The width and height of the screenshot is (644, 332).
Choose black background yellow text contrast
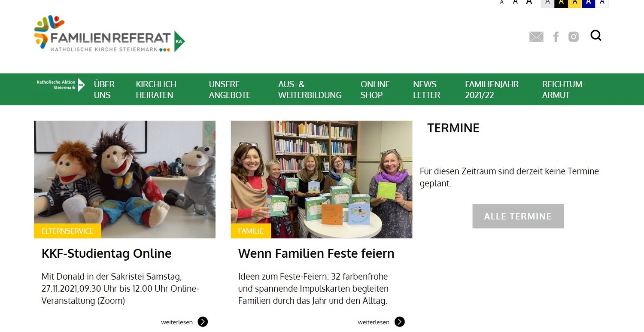click(x=561, y=3)
